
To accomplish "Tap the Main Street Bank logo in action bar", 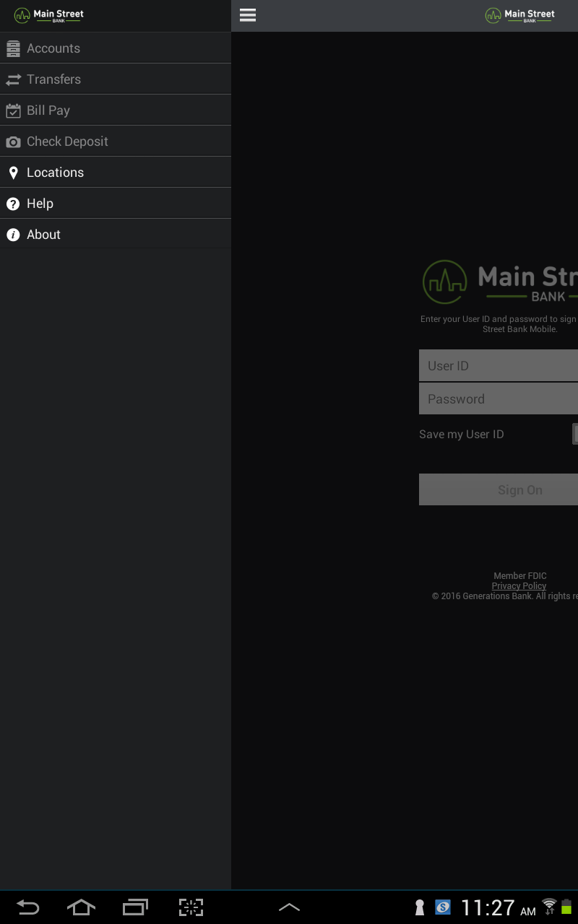I will [519, 14].
